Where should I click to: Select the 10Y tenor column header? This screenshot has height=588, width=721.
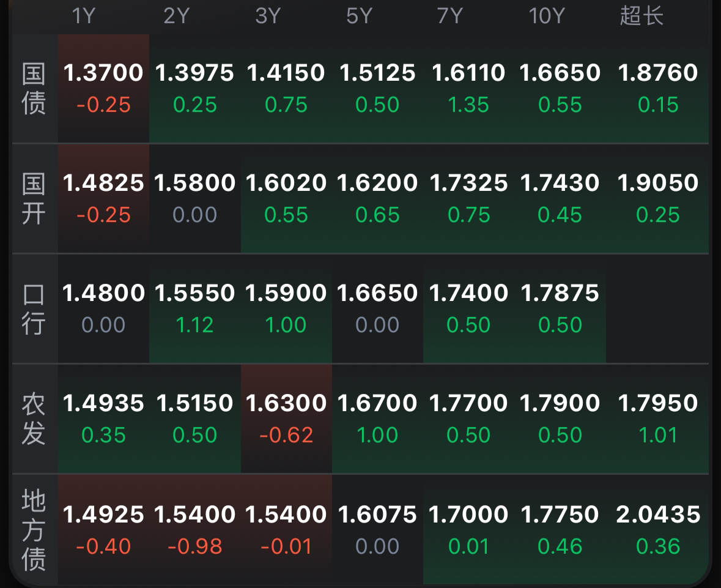[546, 16]
